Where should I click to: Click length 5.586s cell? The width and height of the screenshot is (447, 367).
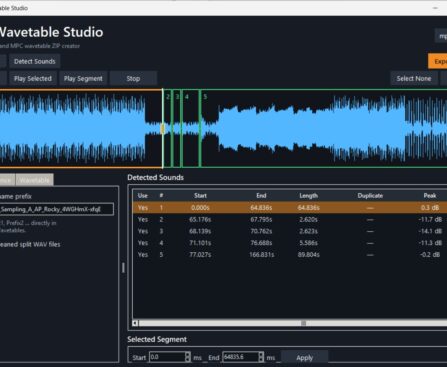pos(308,243)
